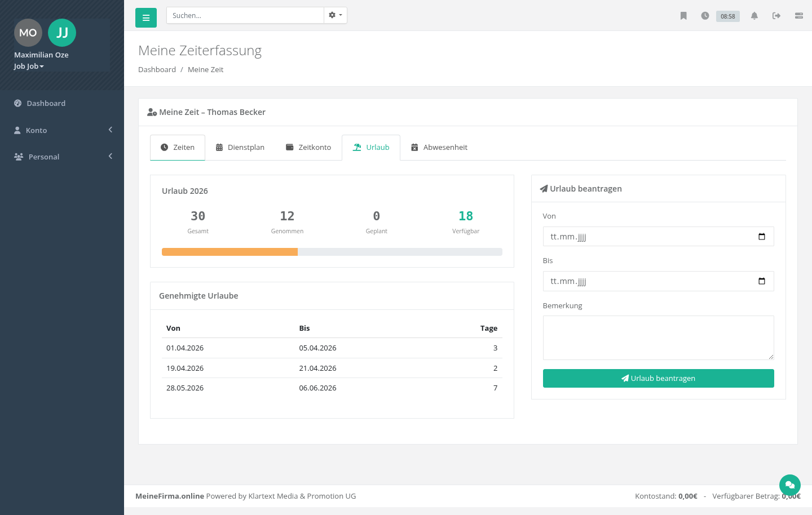Click the 28.05.2026 vacation row
The width and height of the screenshot is (812, 515).
click(x=332, y=388)
